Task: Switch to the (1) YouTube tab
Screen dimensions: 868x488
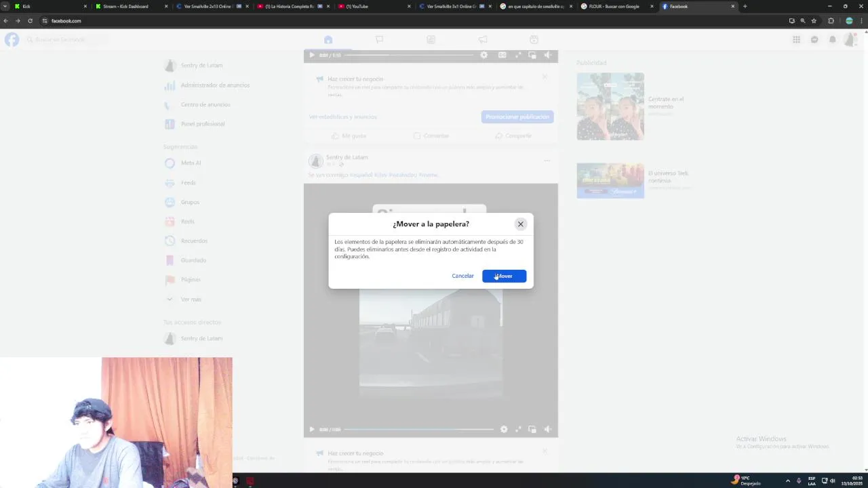Action: pyautogui.click(x=373, y=6)
